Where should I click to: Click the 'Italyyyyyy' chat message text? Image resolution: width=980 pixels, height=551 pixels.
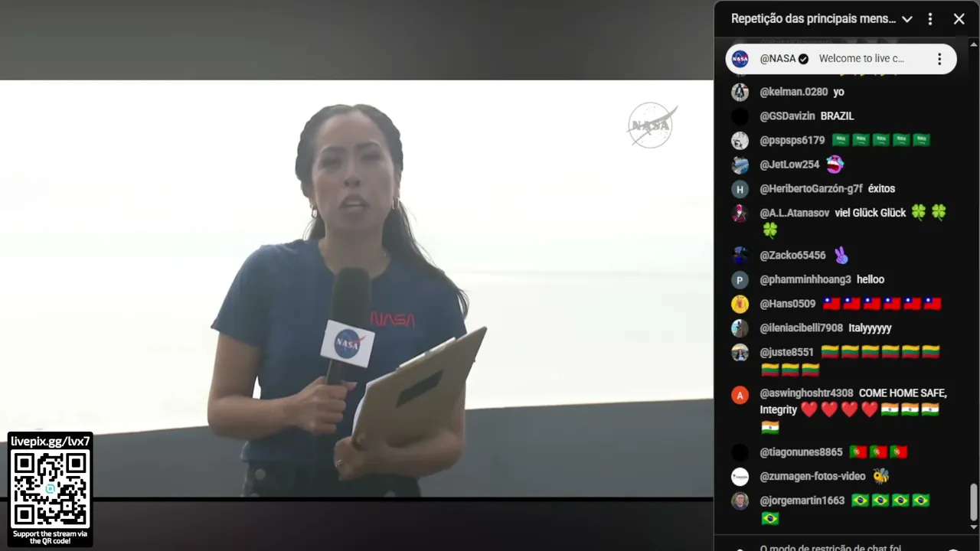click(x=870, y=328)
